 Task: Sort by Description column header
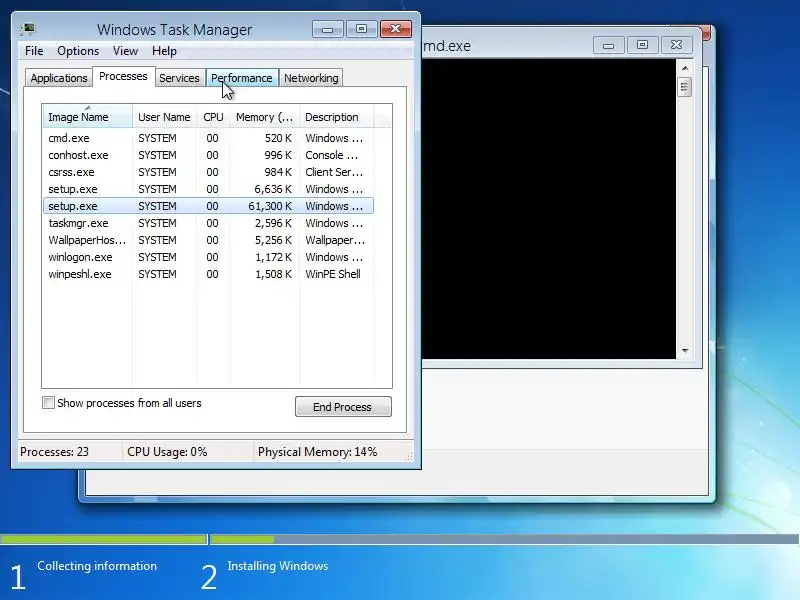point(336,117)
